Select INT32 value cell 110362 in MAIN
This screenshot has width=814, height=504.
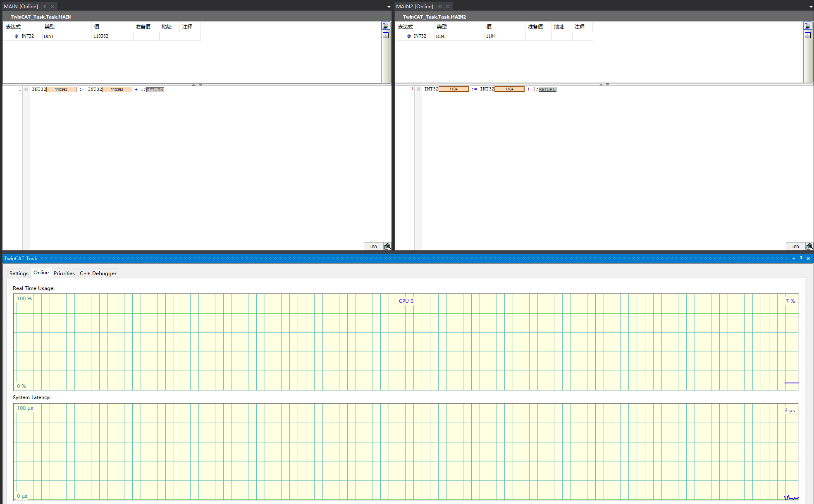click(x=101, y=36)
